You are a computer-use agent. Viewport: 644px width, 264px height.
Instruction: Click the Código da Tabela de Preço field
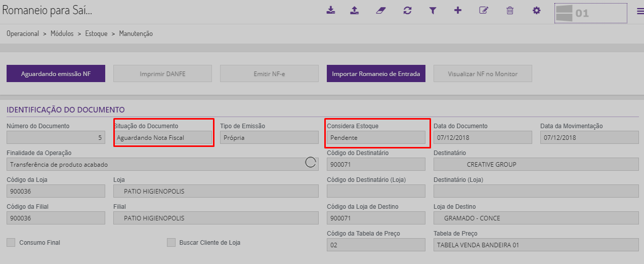click(376, 245)
